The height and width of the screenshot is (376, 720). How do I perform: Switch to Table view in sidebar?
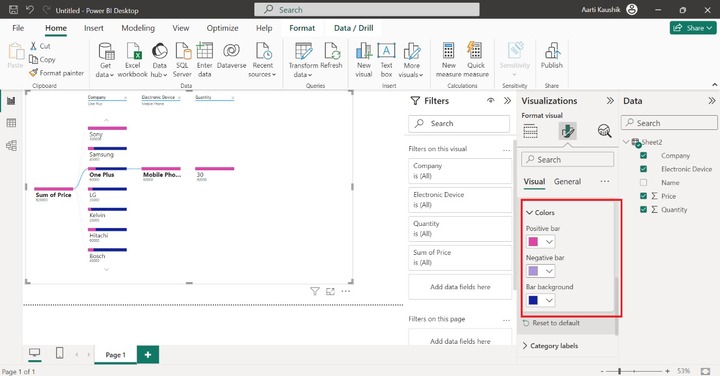pyautogui.click(x=11, y=123)
